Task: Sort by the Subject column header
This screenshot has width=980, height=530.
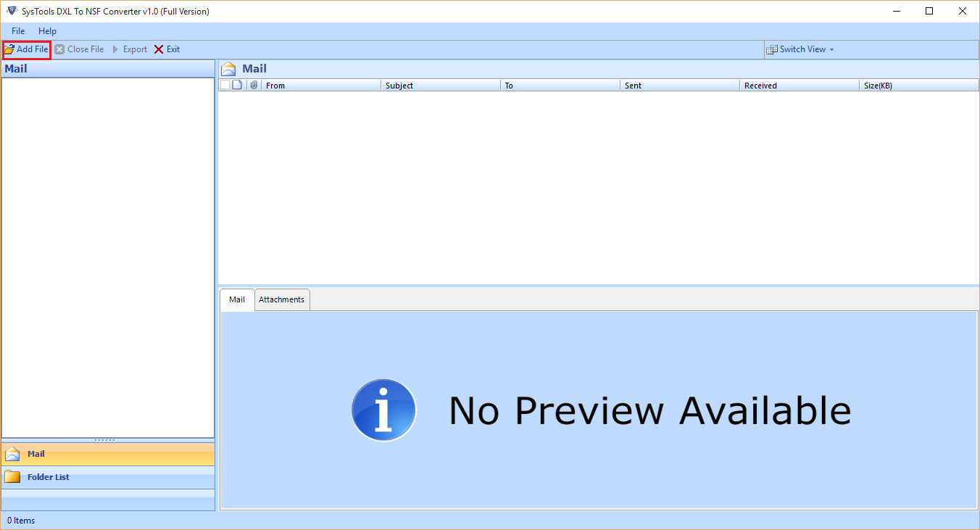Action: pos(441,86)
